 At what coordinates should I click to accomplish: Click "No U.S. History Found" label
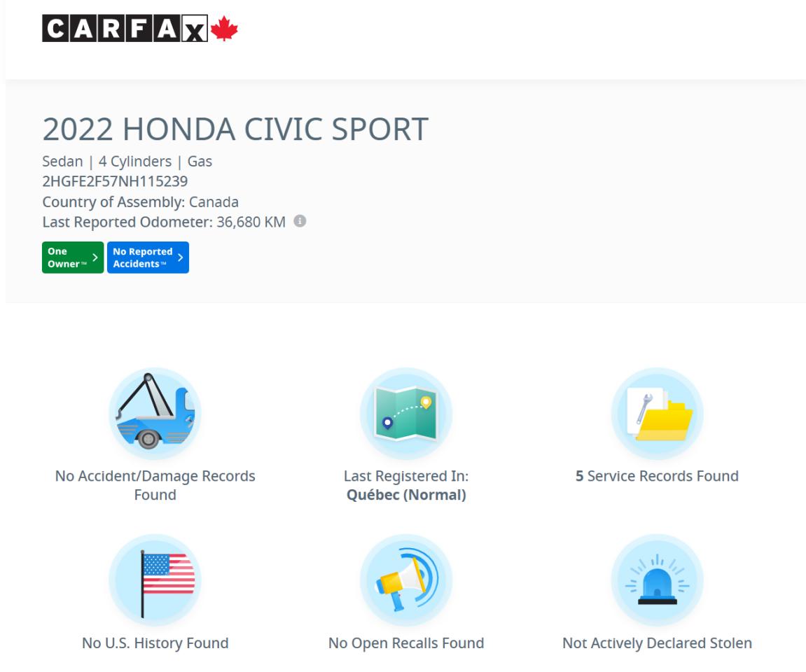tap(155, 643)
